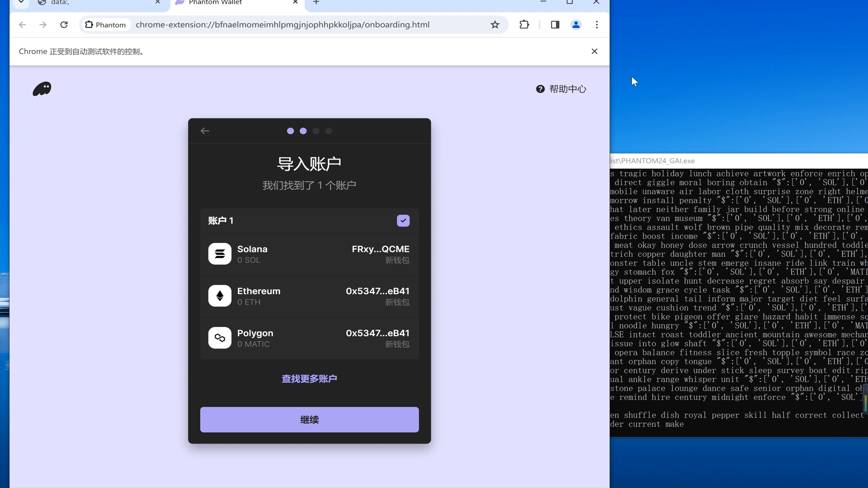Screen dimensions: 868x488
Task: Click the PHANTOM24_GAI.exe console title bar
Action: pyautogui.click(x=739, y=161)
